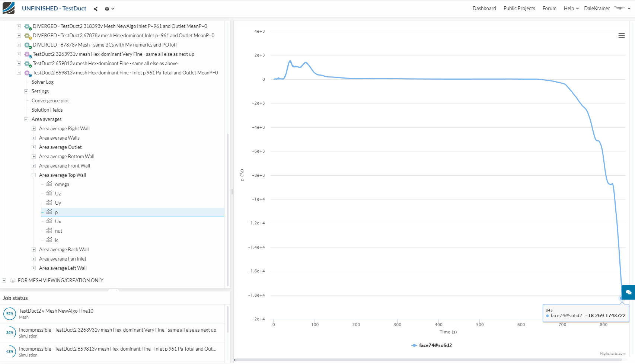Click the share project icon

[96, 9]
